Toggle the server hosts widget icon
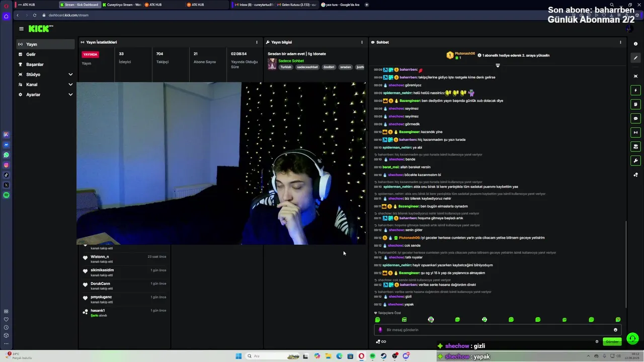Viewport: 644px width, 362px height. pyautogui.click(x=635, y=147)
